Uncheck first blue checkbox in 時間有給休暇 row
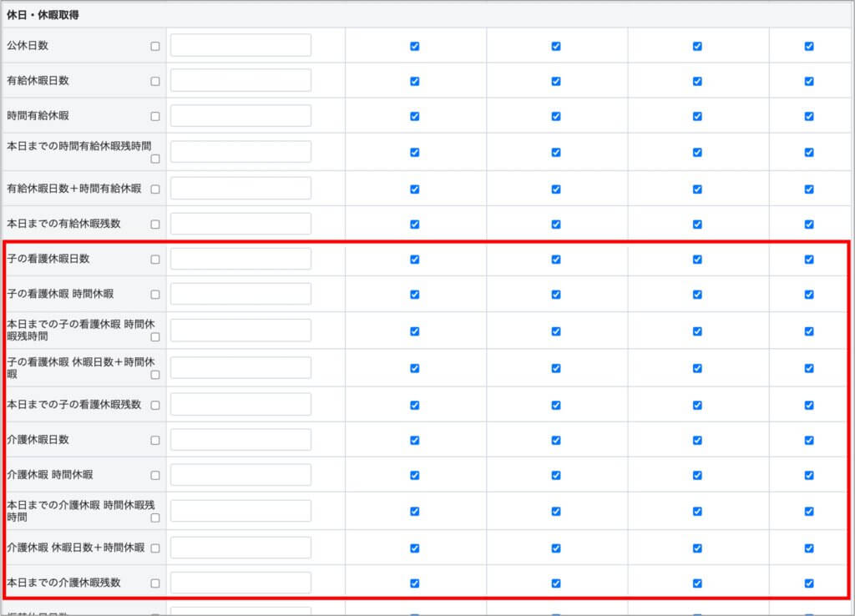Viewport: 855px width, 616px height. point(414,117)
